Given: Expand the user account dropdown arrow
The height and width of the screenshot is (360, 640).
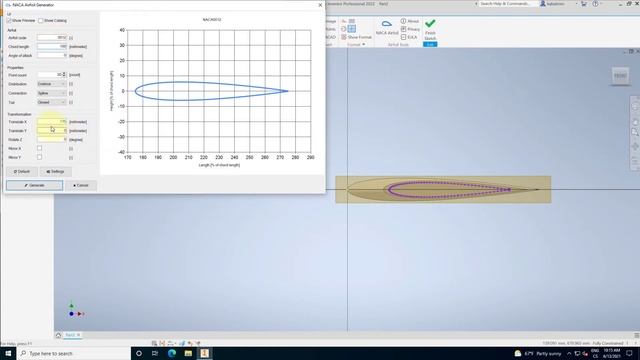Looking at the screenshot, I should (x=576, y=4).
